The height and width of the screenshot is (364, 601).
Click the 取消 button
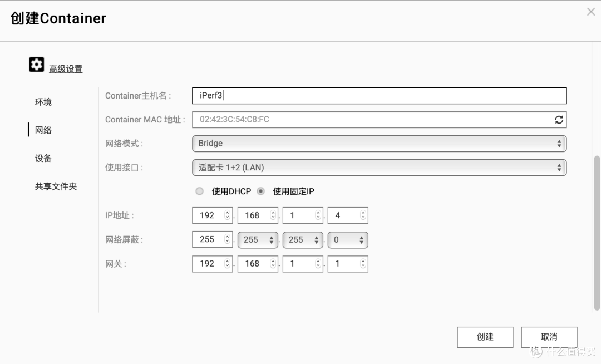(x=549, y=337)
